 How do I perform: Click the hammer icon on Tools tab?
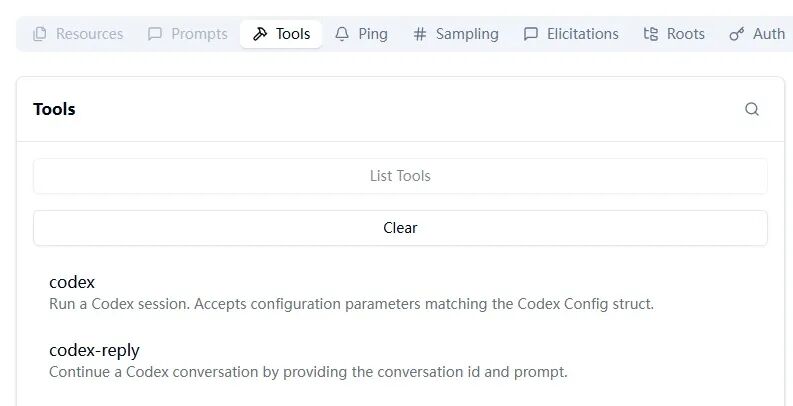pyautogui.click(x=260, y=34)
